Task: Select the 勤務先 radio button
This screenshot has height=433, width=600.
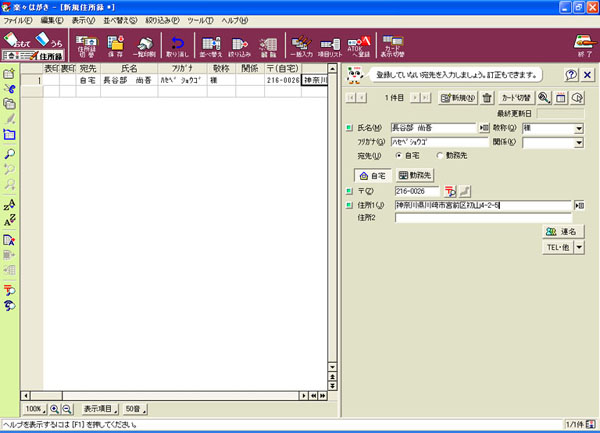Action: point(439,156)
